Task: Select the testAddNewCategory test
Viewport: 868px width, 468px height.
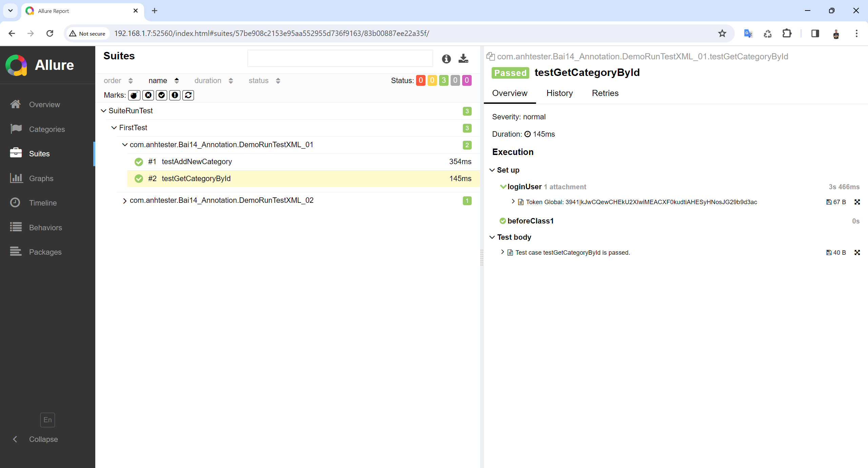Action: (x=303, y=162)
